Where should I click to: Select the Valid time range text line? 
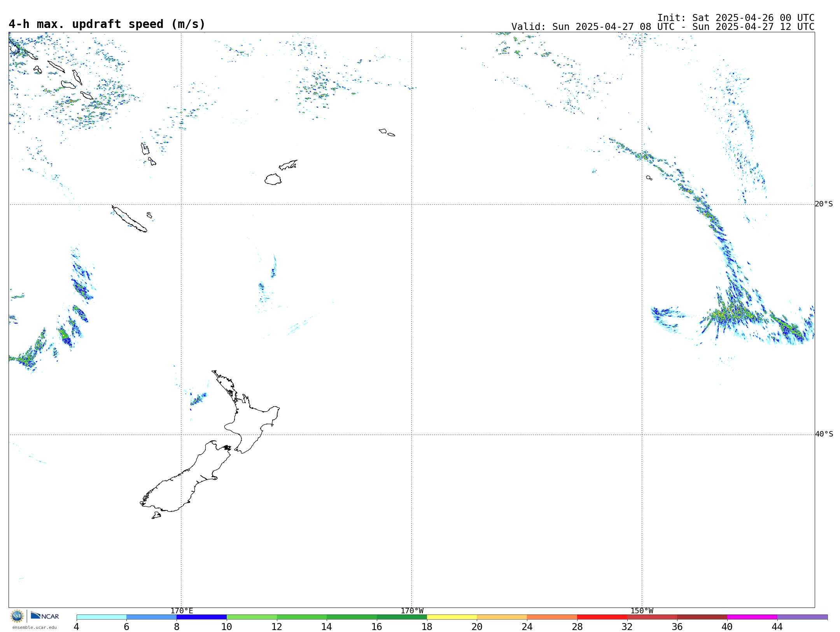[663, 27]
